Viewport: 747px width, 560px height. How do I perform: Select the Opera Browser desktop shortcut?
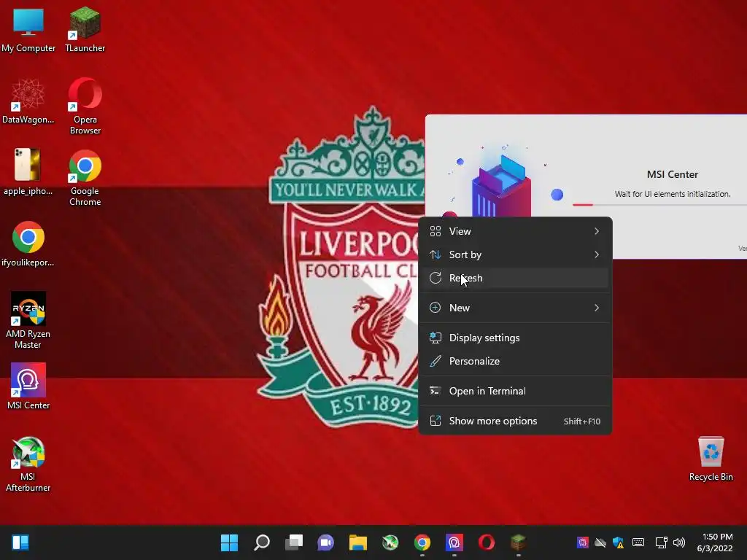tap(85, 106)
